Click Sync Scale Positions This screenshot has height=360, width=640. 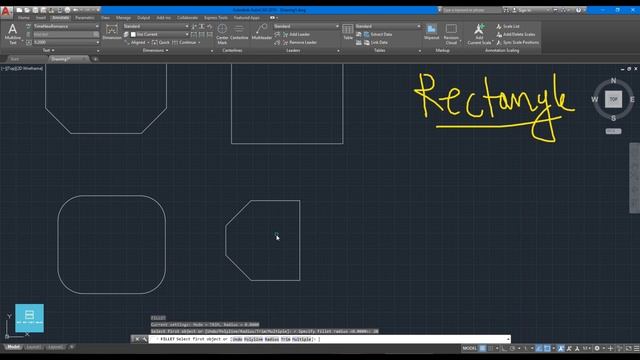point(517,42)
